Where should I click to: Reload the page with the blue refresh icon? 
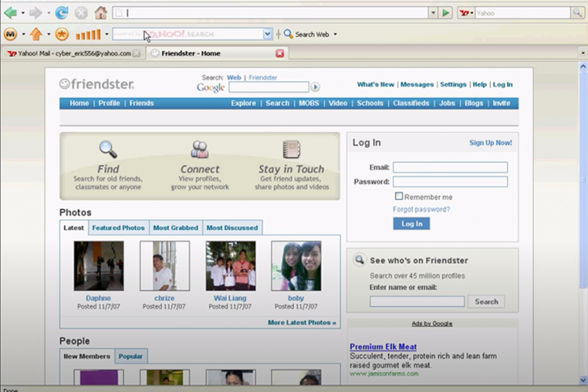62,13
